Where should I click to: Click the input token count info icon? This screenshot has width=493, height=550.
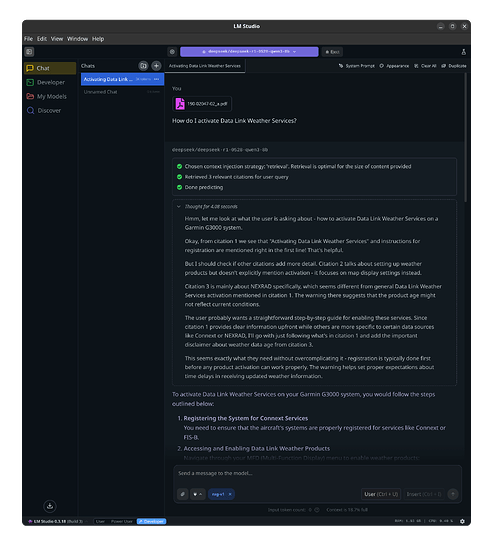click(317, 510)
